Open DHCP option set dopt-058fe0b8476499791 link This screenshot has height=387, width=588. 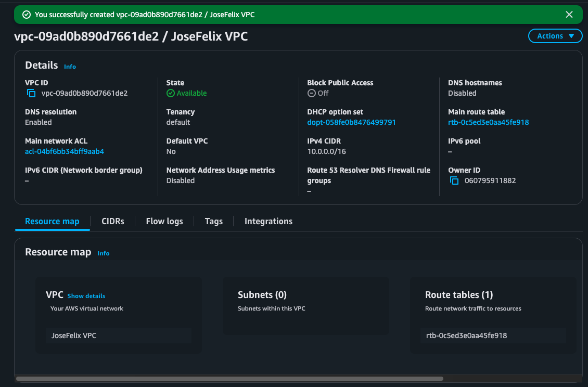(351, 122)
